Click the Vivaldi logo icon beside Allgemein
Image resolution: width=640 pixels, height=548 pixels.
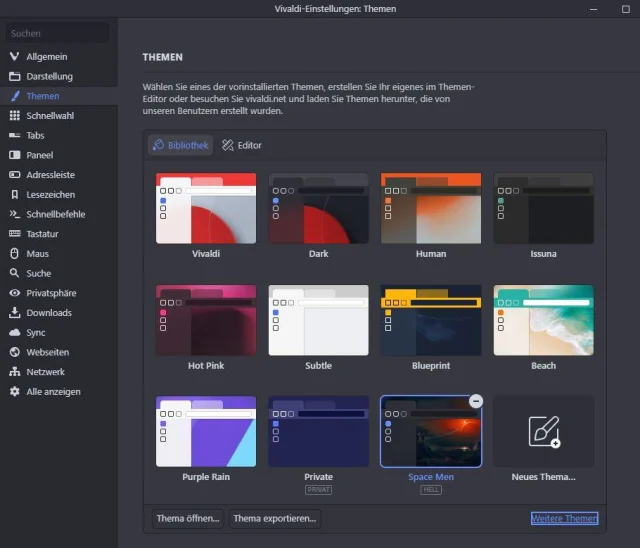point(15,56)
